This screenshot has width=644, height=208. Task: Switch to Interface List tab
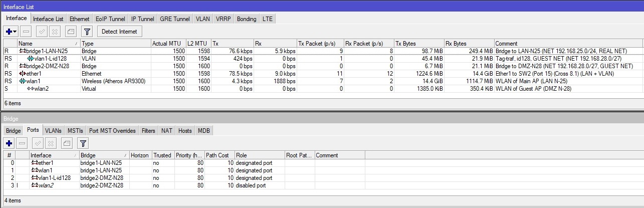tap(48, 19)
